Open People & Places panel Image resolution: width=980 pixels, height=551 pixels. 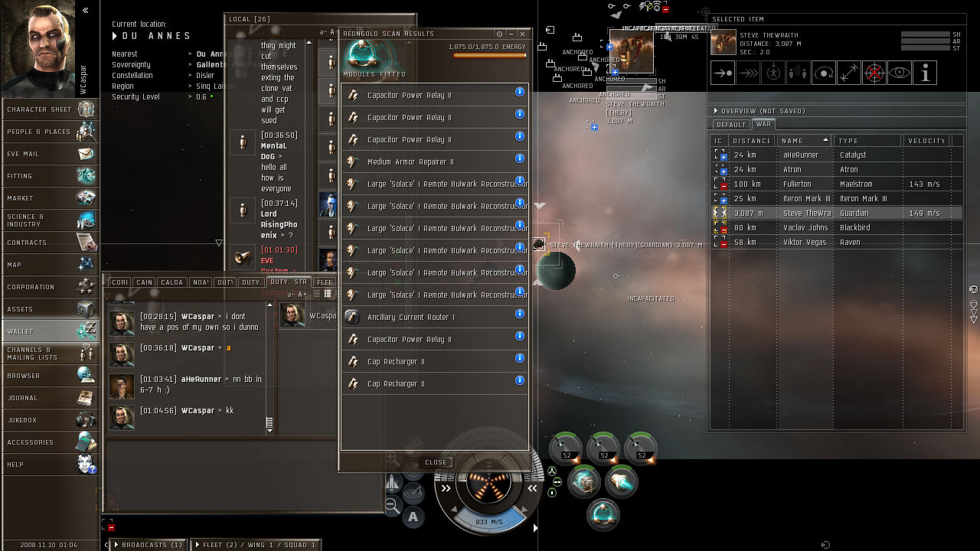tap(51, 132)
